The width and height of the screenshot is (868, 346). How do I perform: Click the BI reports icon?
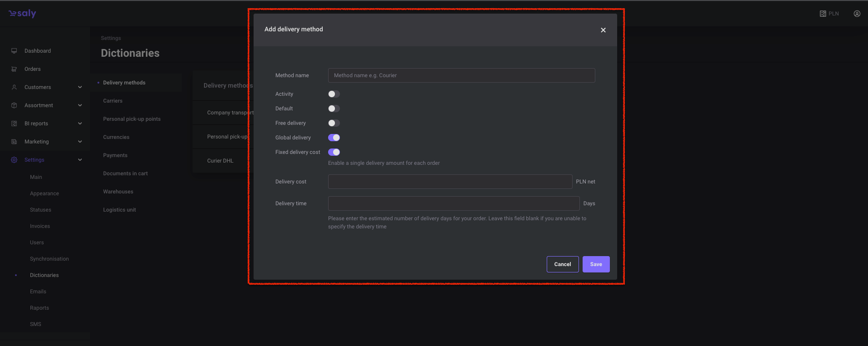click(x=14, y=124)
